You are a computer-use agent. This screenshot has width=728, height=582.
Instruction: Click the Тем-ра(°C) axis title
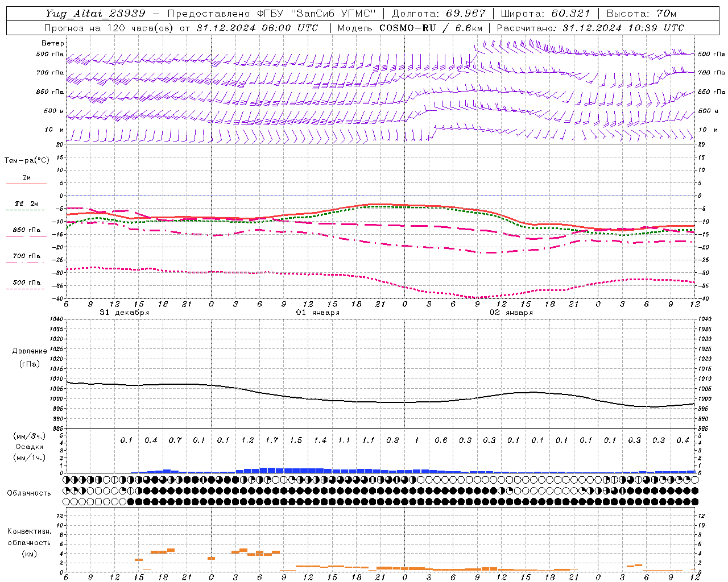27,161
